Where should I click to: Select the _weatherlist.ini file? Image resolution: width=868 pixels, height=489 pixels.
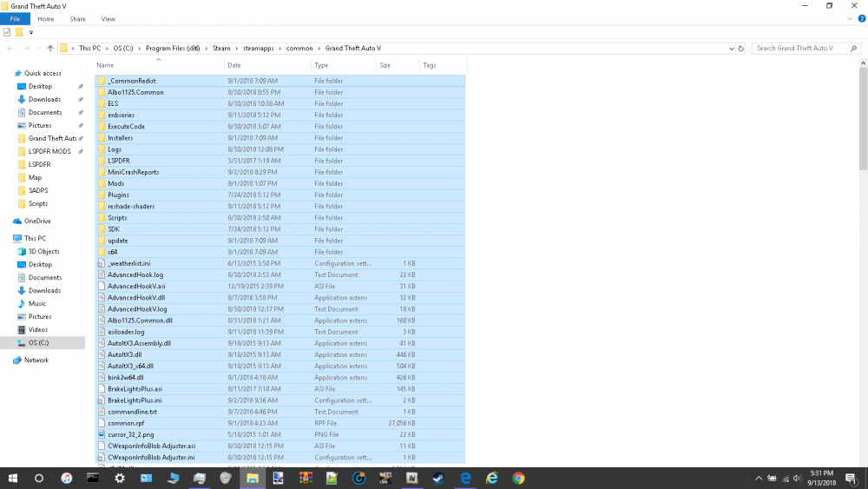pos(280,263)
